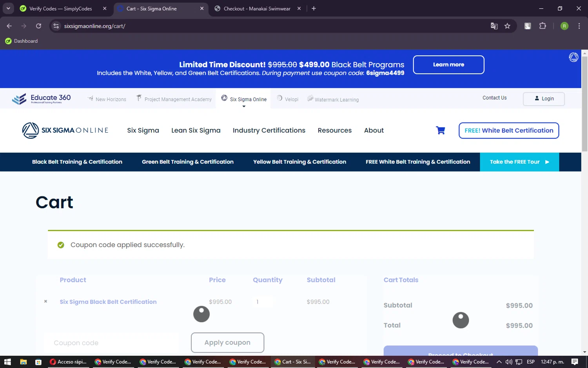Click the volume icon in system tray

[509, 362]
